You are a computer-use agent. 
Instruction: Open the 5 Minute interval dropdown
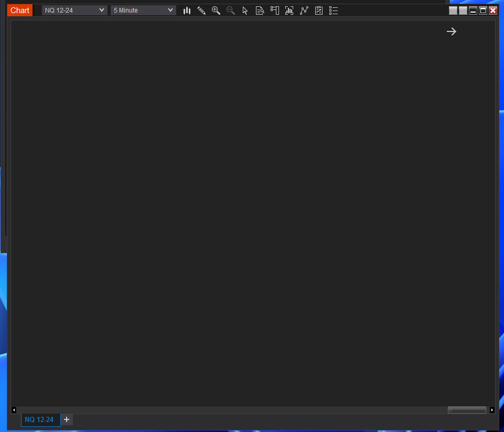(x=143, y=10)
